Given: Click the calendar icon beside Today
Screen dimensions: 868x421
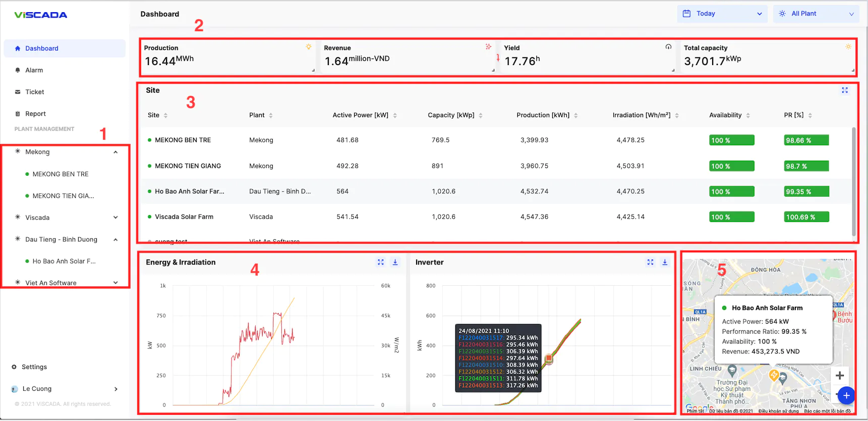Looking at the screenshot, I should (x=686, y=14).
